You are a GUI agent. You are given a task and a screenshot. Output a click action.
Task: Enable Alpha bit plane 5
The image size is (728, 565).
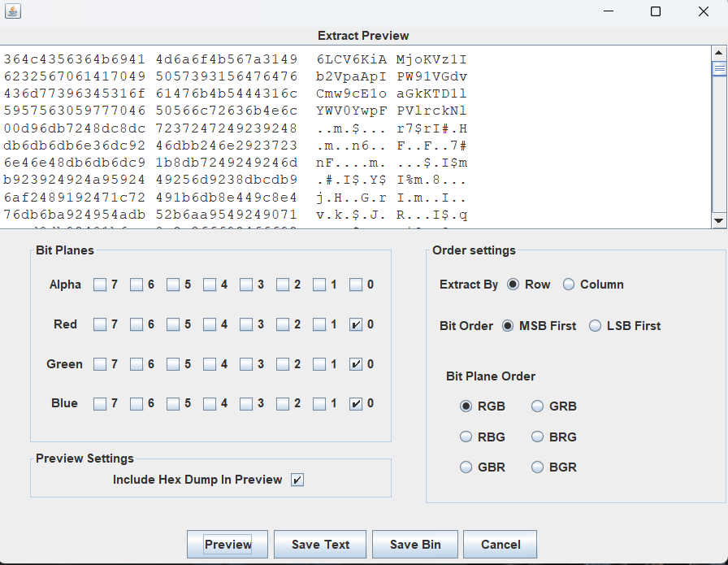173,285
